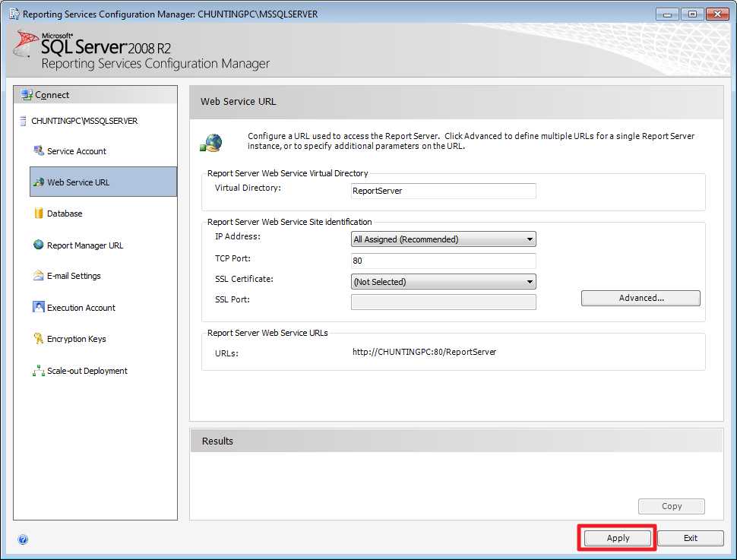The height and width of the screenshot is (560, 737).
Task: Click the SSL Certificate: label
Action: pyautogui.click(x=244, y=279)
